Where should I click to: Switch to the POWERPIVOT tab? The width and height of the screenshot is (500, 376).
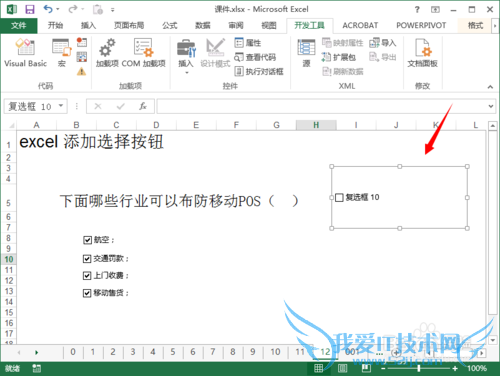pos(421,25)
